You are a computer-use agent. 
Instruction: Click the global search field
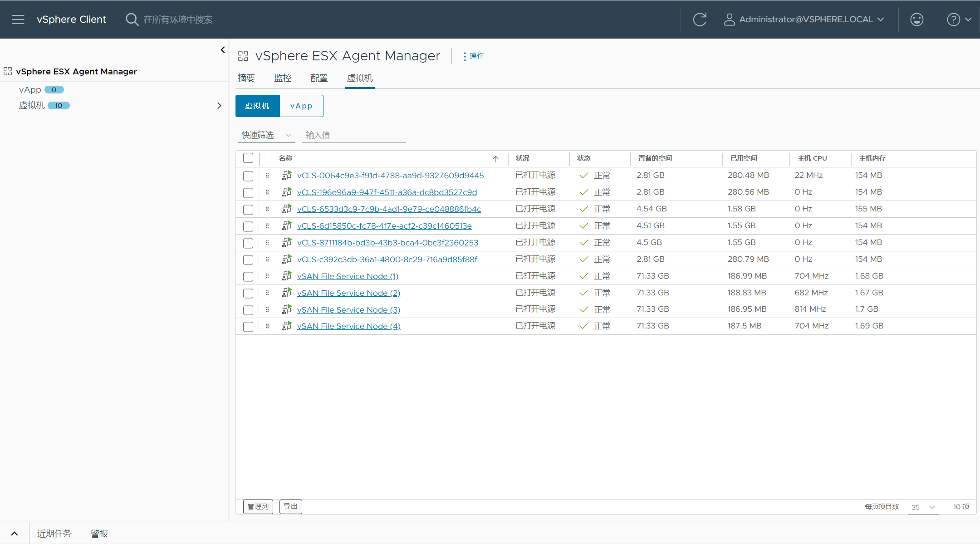[x=178, y=20]
